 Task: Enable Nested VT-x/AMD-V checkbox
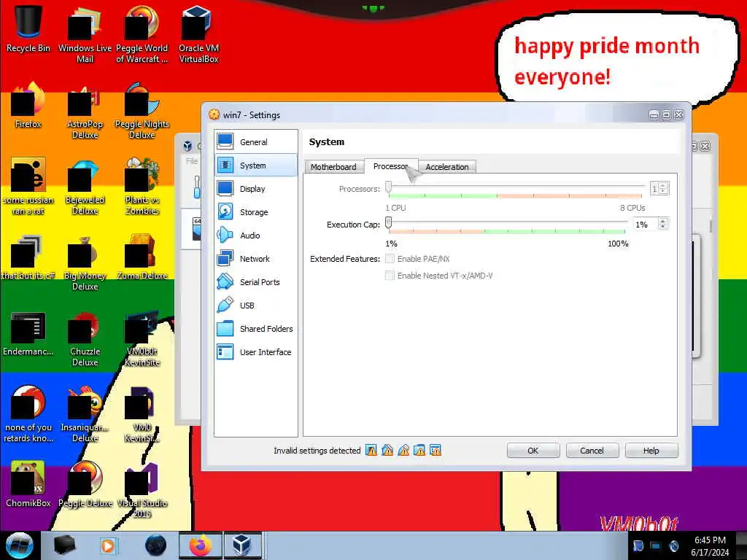390,275
